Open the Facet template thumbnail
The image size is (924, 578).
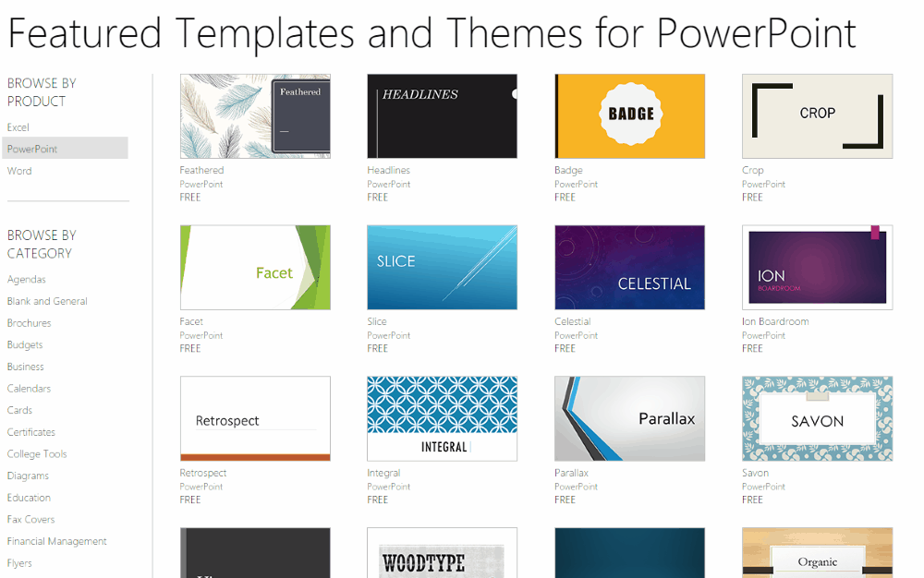pos(255,267)
